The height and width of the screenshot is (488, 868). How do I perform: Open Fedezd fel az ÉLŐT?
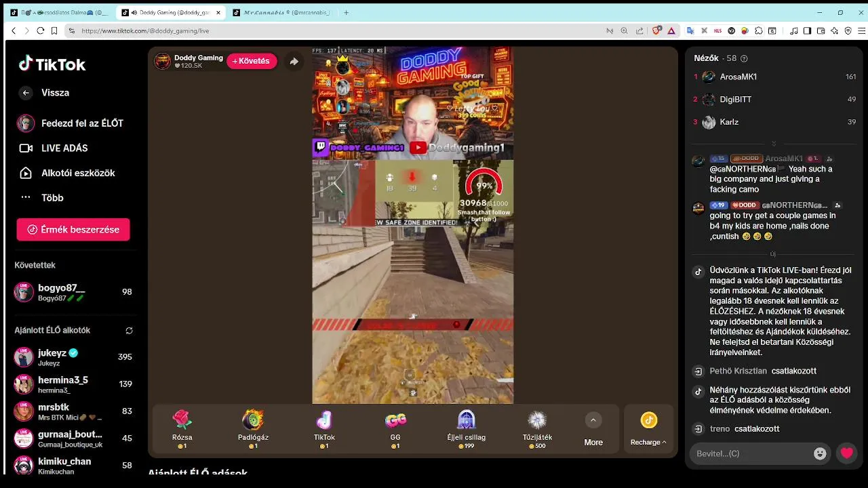tap(71, 123)
